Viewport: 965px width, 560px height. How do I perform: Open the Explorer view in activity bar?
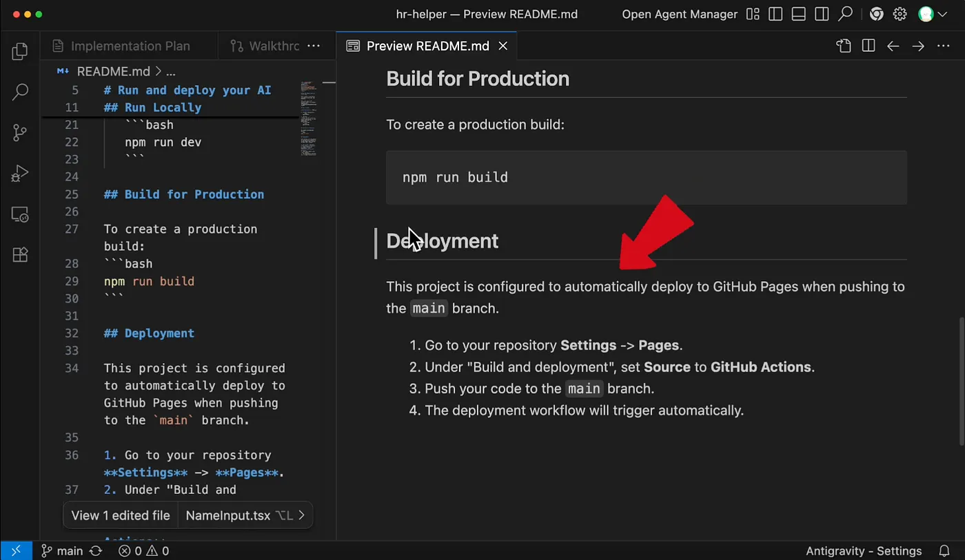point(20,52)
